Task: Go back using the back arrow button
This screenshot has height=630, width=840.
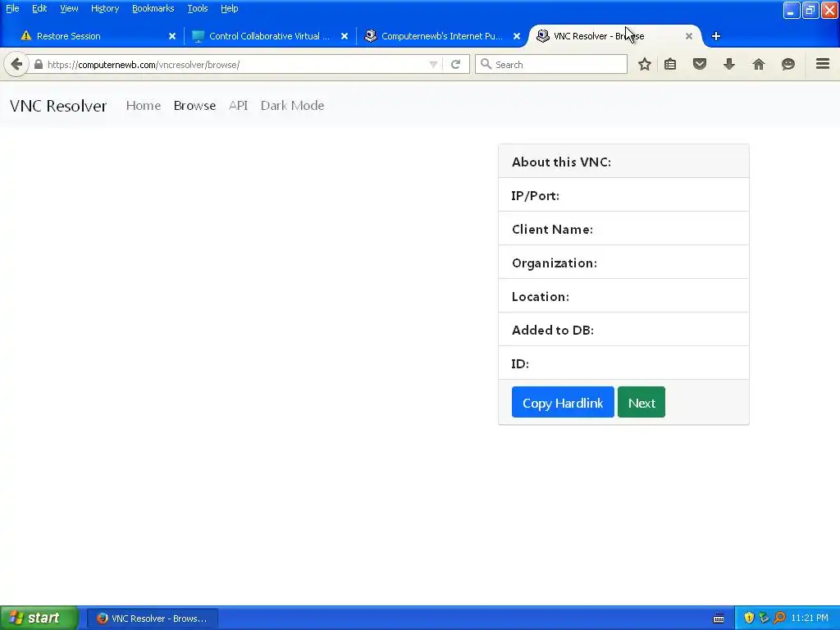Action: (x=16, y=65)
